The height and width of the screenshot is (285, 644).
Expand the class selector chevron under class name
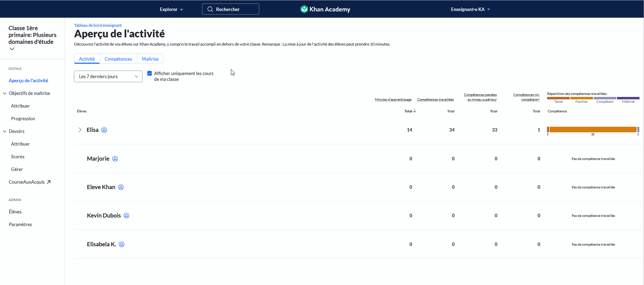coord(12,49)
